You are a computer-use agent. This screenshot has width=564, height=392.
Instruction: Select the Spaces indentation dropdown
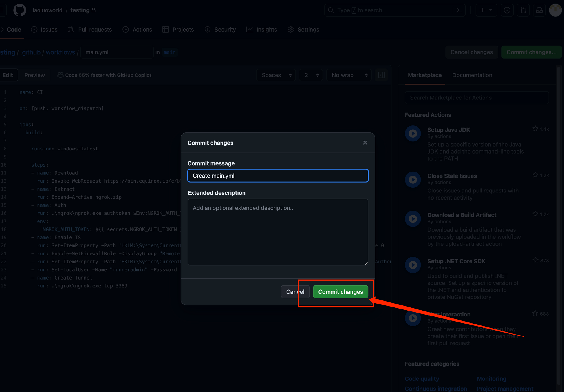point(276,75)
